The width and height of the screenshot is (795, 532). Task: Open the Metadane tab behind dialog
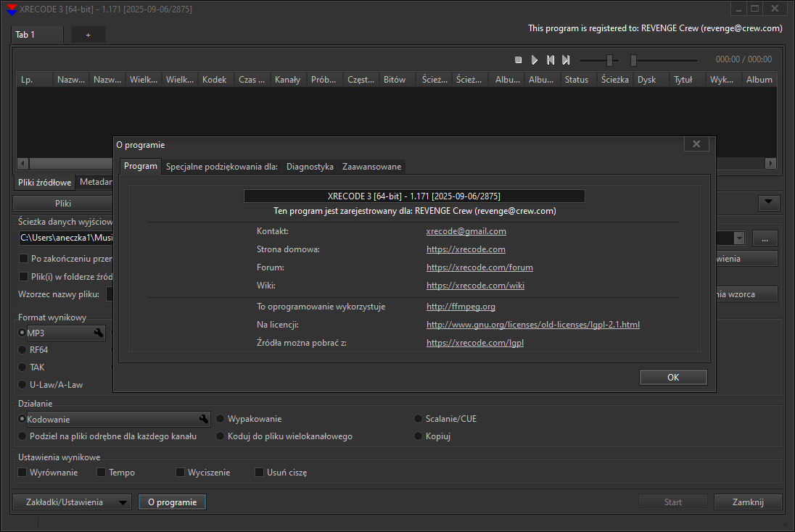95,182
